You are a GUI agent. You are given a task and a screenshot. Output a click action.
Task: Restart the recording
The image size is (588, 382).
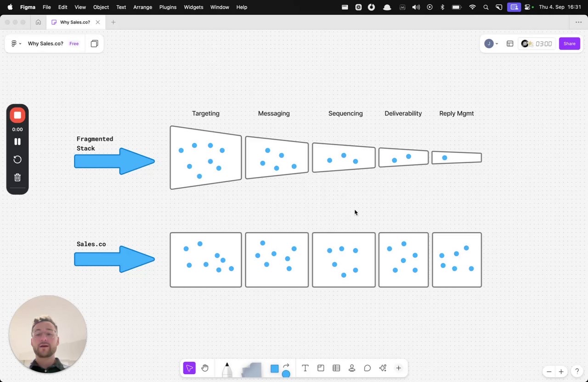[x=17, y=160]
